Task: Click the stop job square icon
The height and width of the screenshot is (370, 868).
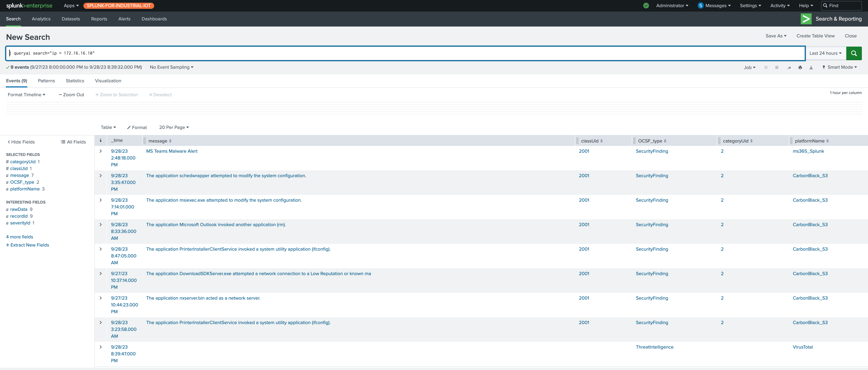Action: pyautogui.click(x=777, y=68)
